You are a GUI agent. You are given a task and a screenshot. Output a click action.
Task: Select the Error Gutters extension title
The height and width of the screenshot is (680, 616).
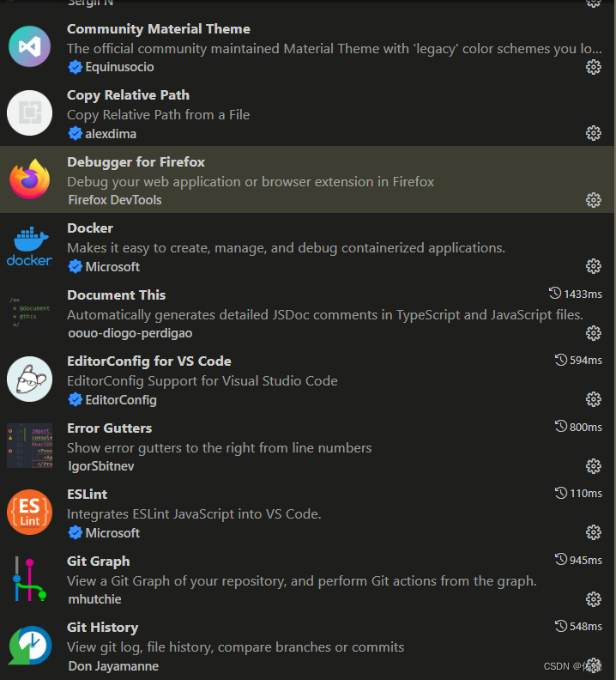pos(110,428)
